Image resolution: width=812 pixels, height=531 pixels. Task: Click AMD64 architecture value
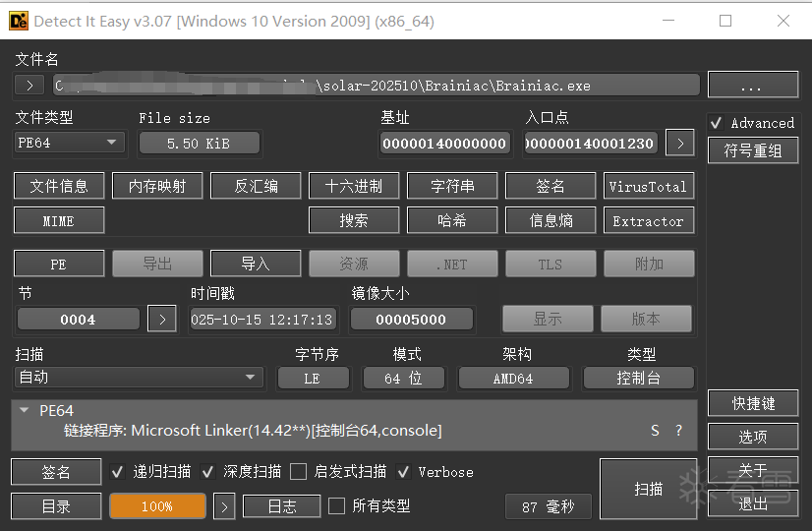tap(513, 379)
